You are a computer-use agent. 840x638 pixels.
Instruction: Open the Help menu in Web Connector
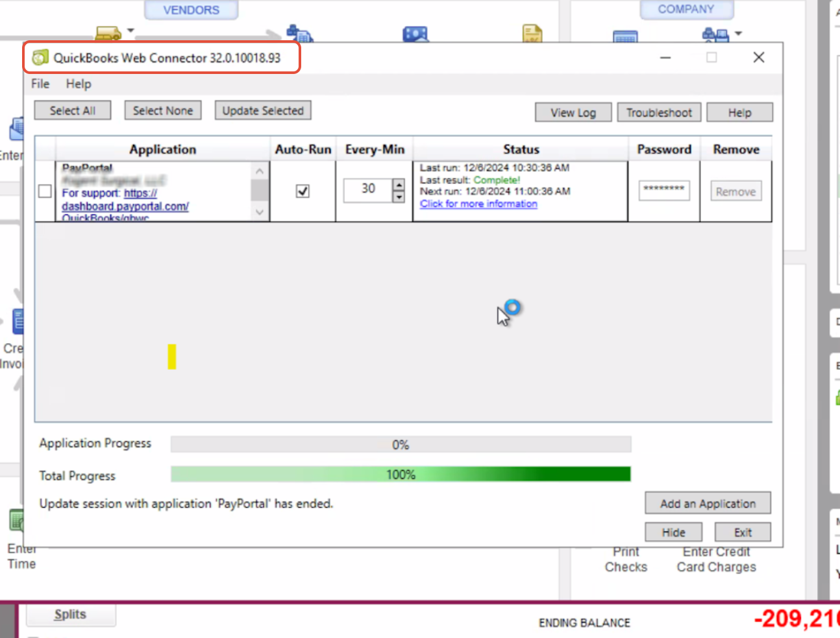(79, 84)
